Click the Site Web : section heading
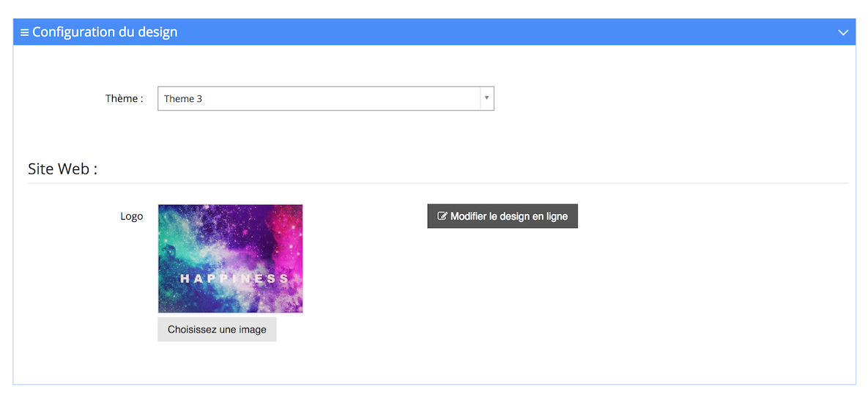The image size is (868, 403). click(x=62, y=169)
